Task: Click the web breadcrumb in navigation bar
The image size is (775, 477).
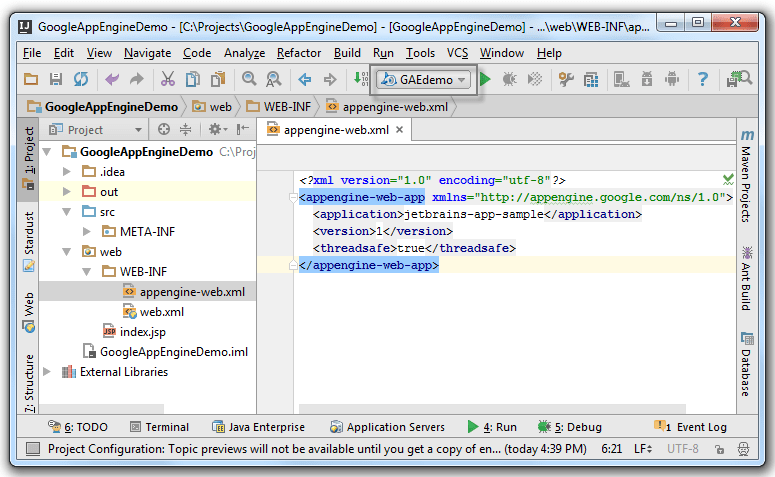Action: point(212,107)
